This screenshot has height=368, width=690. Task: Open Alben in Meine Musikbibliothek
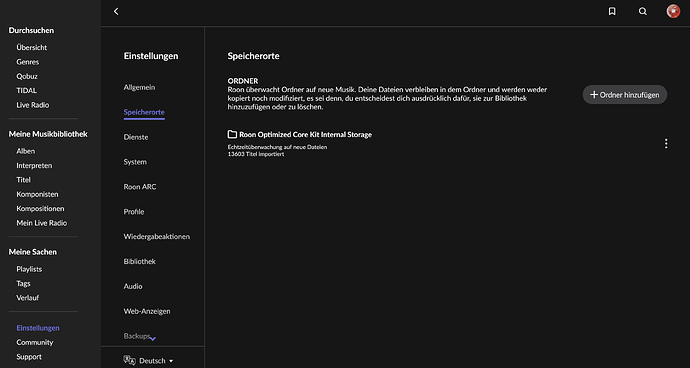[x=26, y=151]
